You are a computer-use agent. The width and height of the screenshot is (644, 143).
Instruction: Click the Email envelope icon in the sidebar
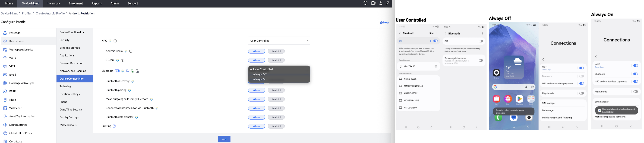tap(5, 75)
